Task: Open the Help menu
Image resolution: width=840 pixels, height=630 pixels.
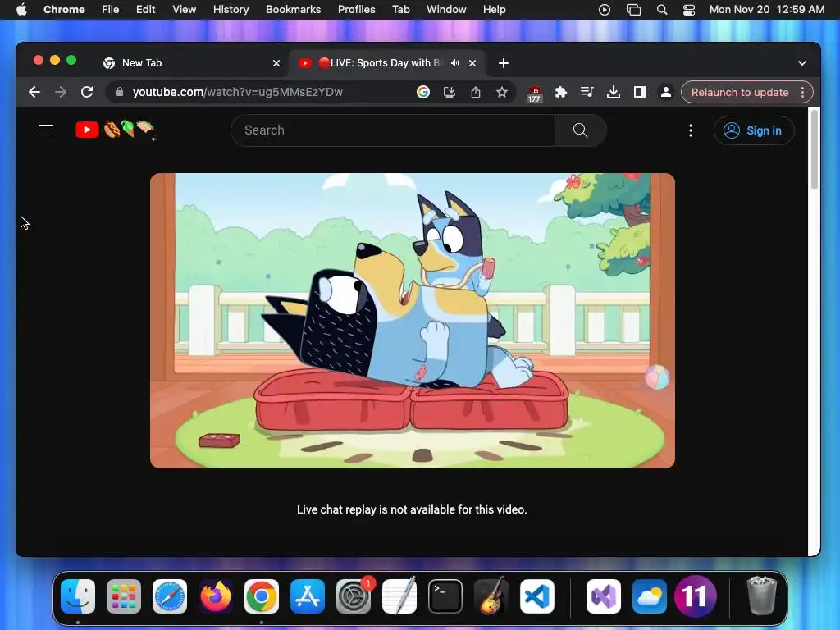Action: [494, 9]
